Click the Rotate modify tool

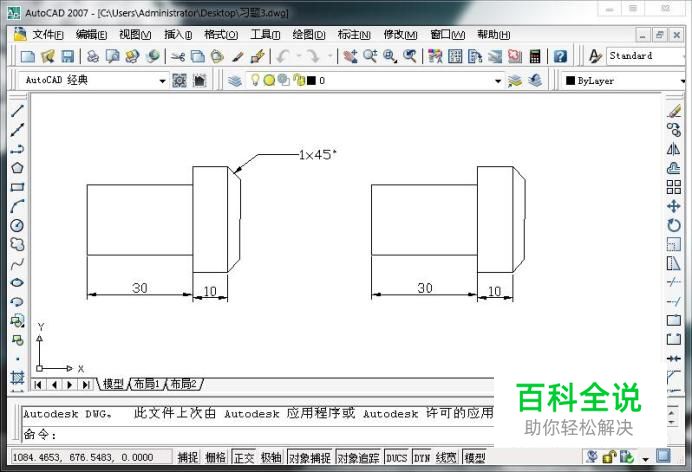click(673, 225)
